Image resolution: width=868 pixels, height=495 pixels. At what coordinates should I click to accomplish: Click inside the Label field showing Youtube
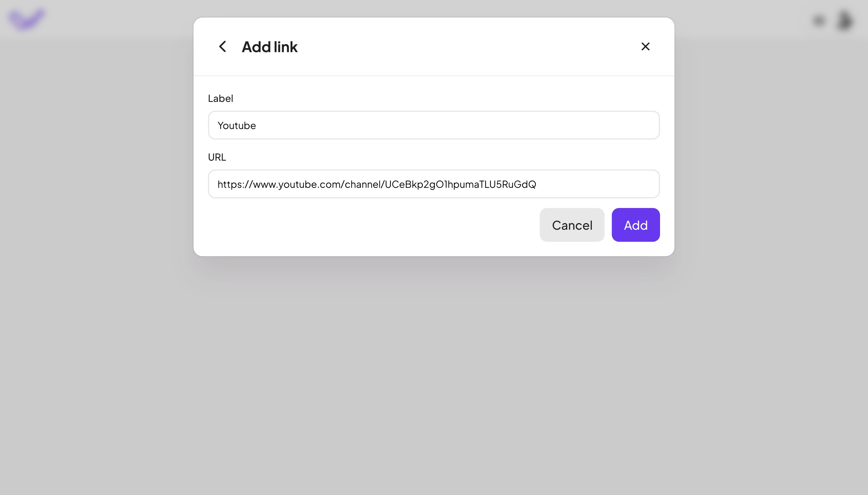[434, 125]
